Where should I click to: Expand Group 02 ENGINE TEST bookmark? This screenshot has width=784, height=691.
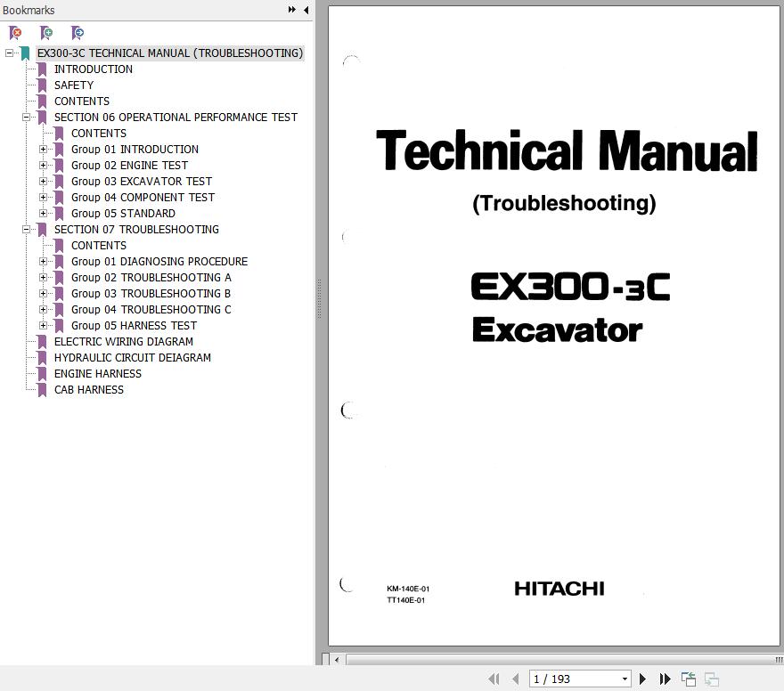(43, 165)
